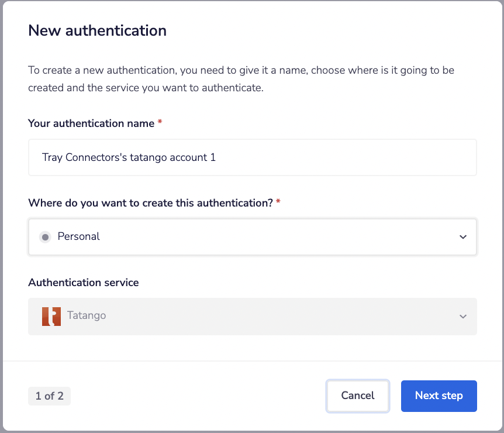Click the authentication name input field
Viewport: 504px width, 433px height.
click(x=252, y=157)
